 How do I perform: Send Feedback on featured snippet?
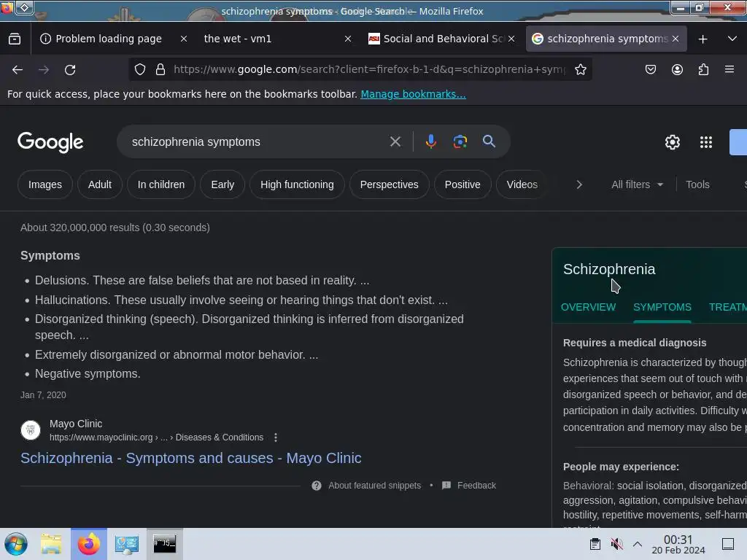(x=469, y=485)
